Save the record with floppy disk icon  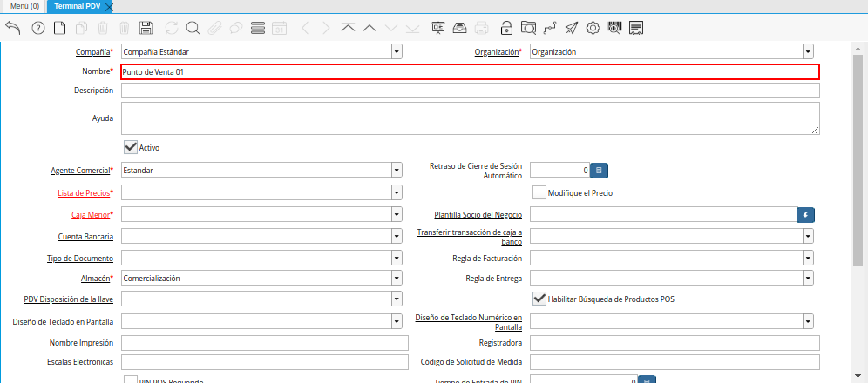(146, 28)
